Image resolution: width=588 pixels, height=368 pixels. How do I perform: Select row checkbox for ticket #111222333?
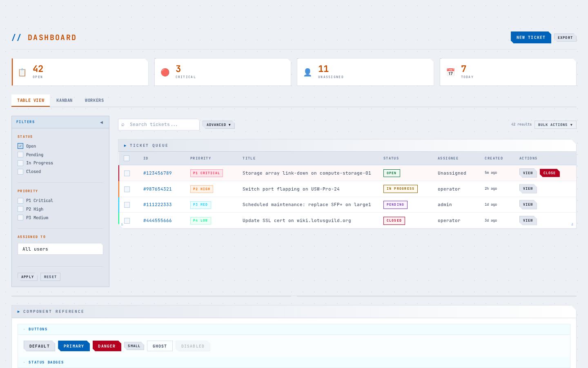pos(127,205)
